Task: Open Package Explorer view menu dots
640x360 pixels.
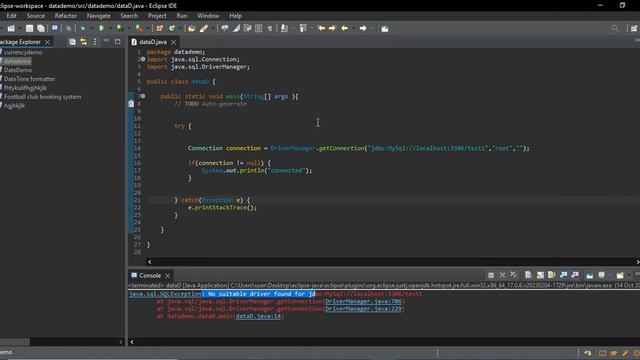Action: [95, 42]
